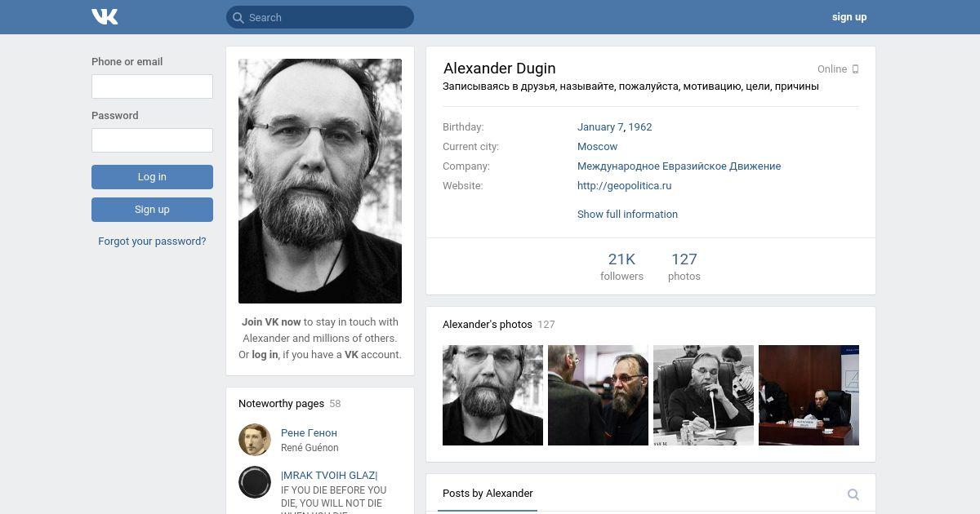Open the large profile photo

click(320, 181)
